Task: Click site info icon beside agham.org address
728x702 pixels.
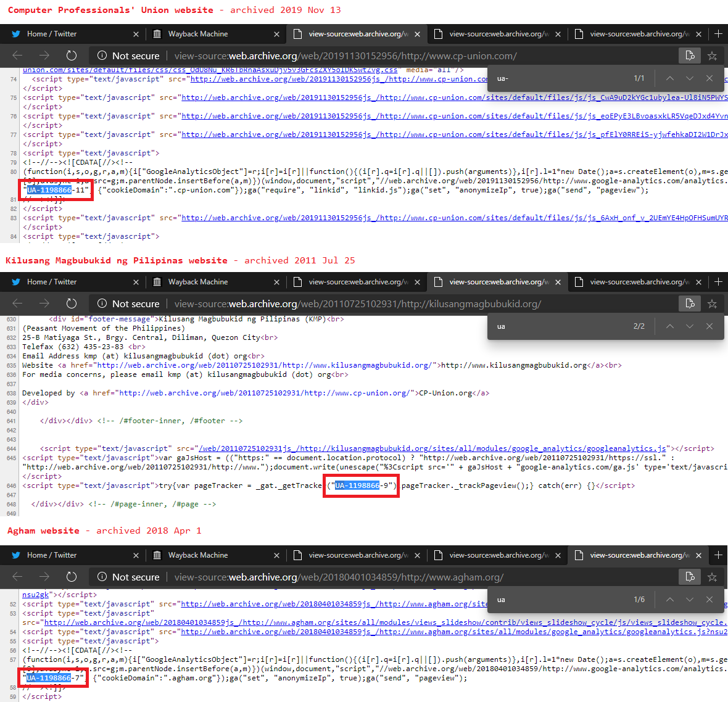Action: point(102,577)
